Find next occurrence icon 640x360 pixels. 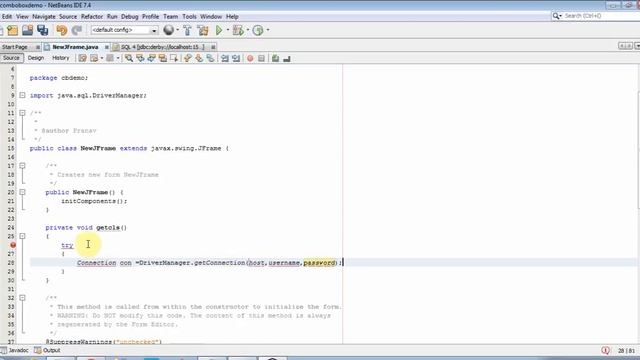(x=151, y=59)
